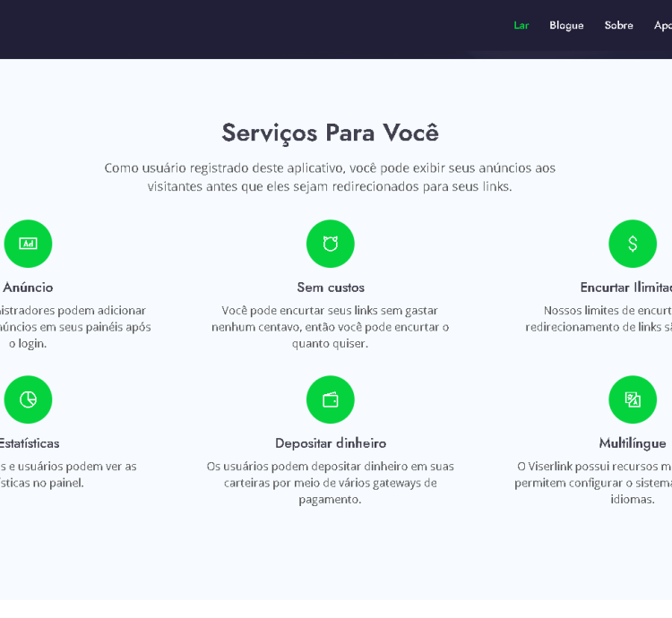Click the dollar sign icon

click(x=633, y=244)
